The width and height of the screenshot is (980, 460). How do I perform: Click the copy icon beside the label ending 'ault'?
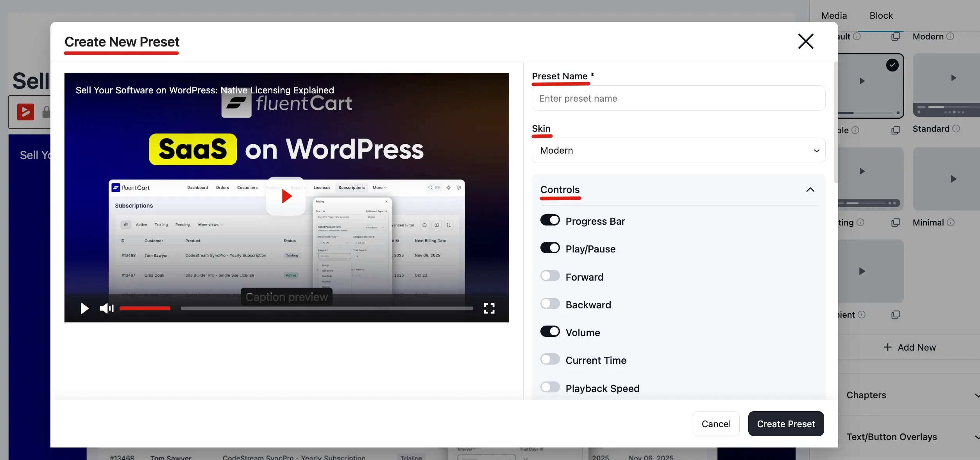(896, 36)
